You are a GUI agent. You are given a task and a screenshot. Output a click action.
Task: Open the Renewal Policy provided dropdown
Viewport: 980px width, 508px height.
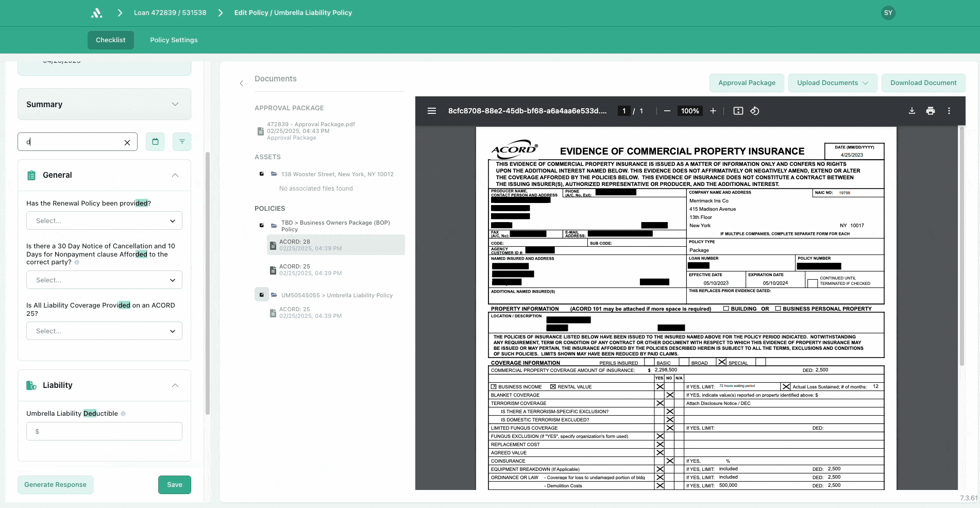point(104,221)
